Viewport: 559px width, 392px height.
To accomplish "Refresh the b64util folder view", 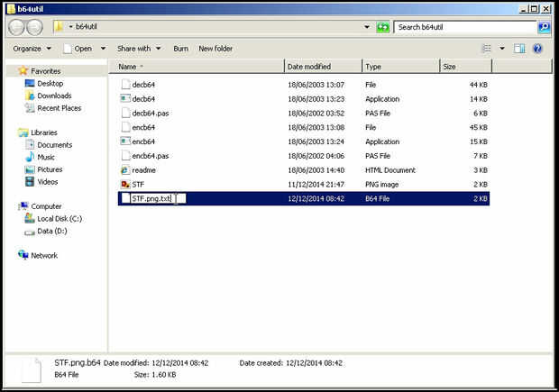I will 383,27.
